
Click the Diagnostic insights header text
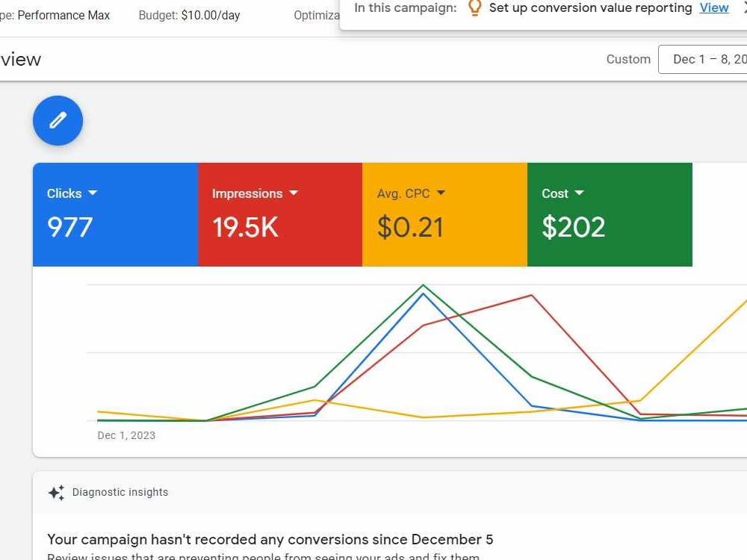[120, 492]
